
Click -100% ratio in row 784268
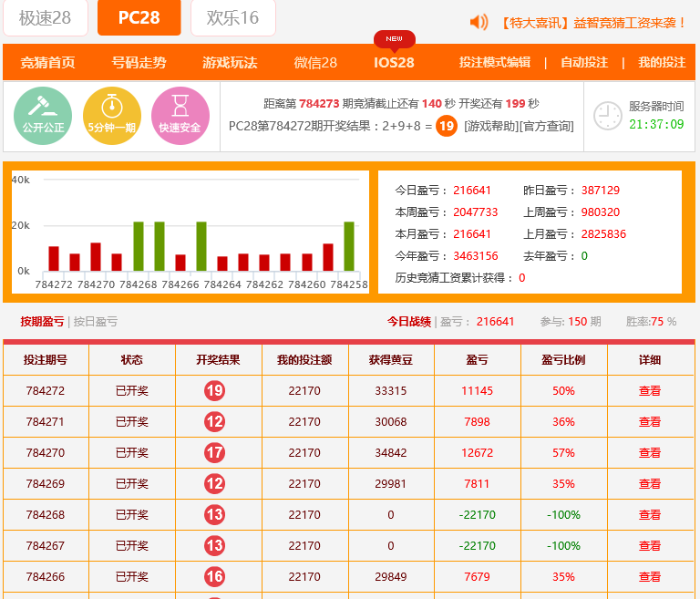pos(563,514)
